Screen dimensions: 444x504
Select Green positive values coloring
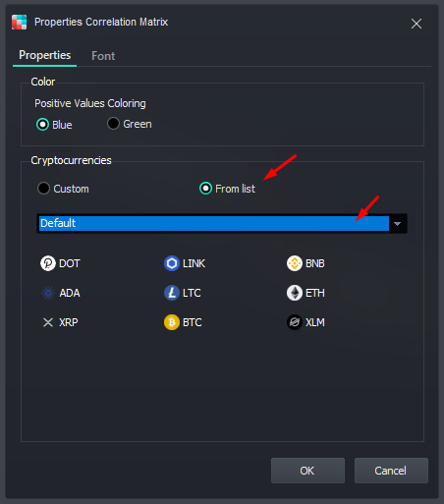(x=113, y=124)
